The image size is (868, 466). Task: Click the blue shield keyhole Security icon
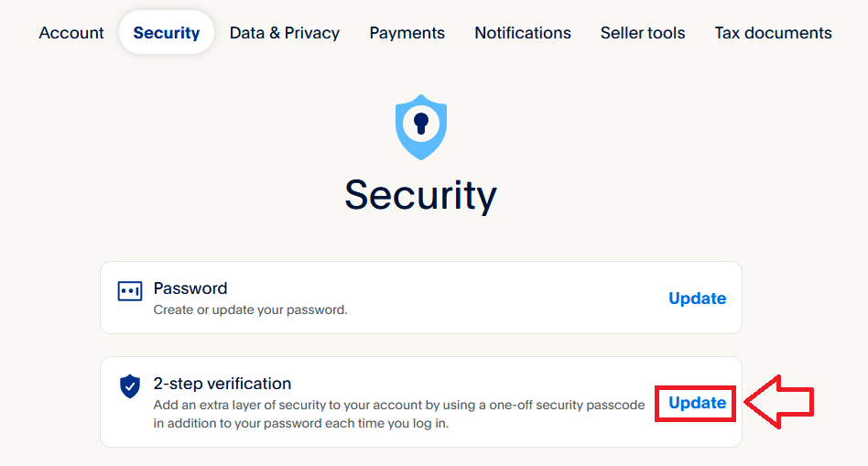pos(420,126)
